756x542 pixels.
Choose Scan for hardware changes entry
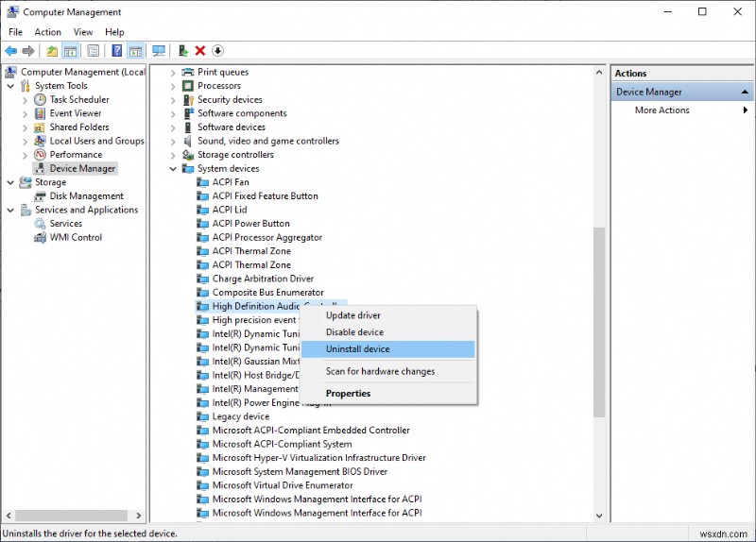pyautogui.click(x=388, y=371)
